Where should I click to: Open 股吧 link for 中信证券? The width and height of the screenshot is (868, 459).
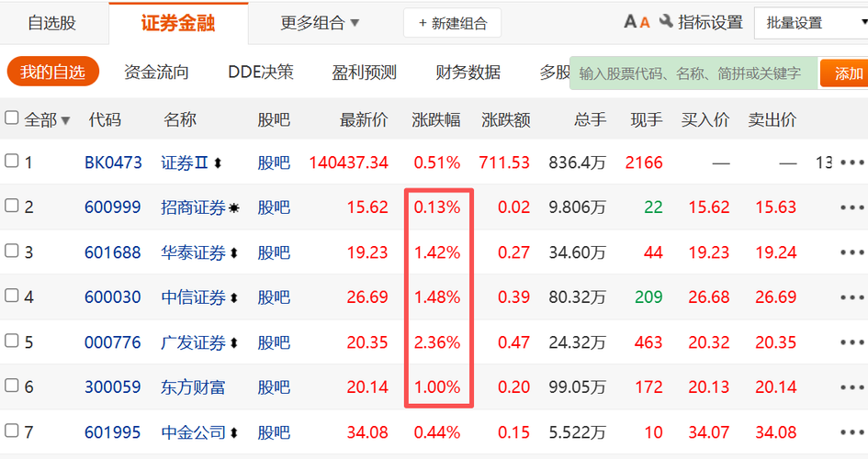tap(274, 297)
